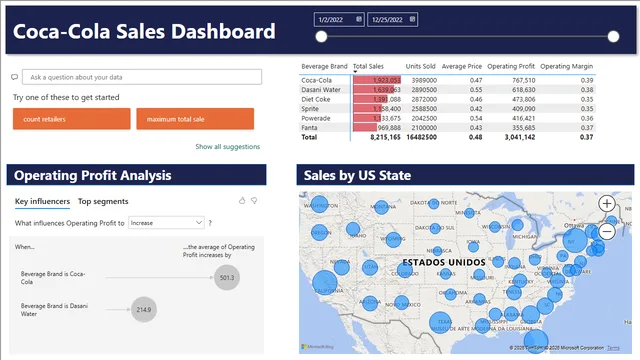
Task: Select the Arizona sales bubble
Action: pos(370,303)
